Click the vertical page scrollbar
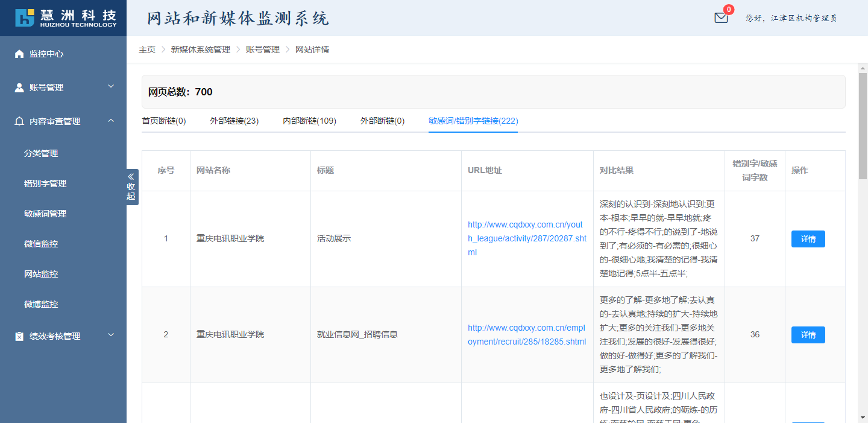 click(x=863, y=127)
